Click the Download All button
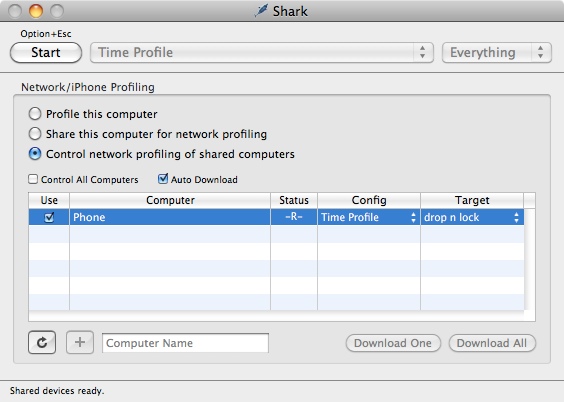Viewport: 564px width, 402px height. 492,343
